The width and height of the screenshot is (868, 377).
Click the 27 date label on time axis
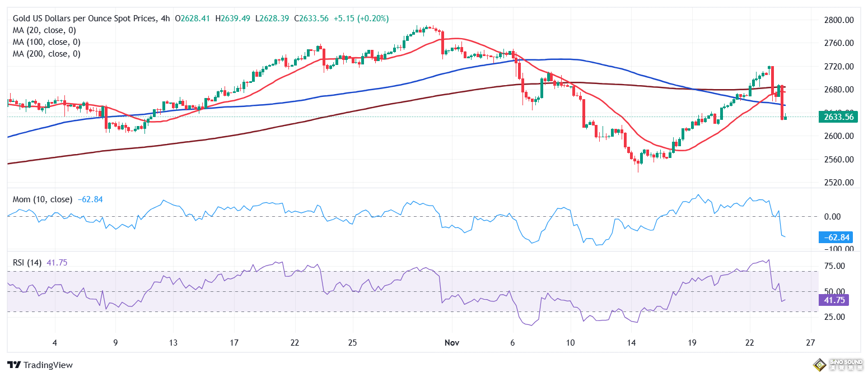[810, 342]
